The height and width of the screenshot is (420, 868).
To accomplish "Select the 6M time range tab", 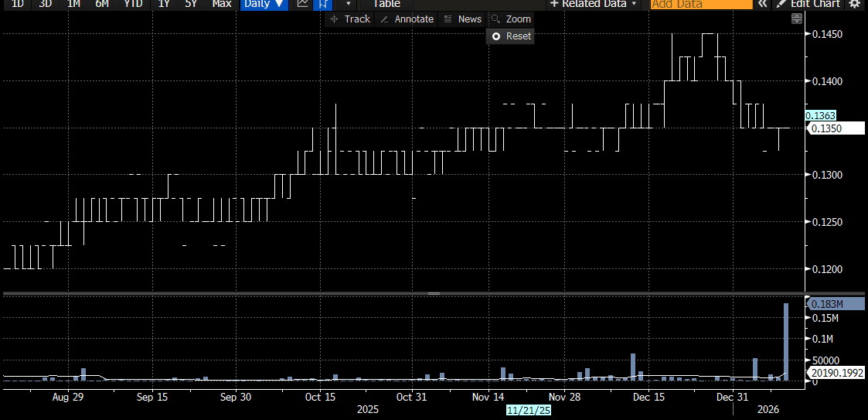I will click(102, 4).
